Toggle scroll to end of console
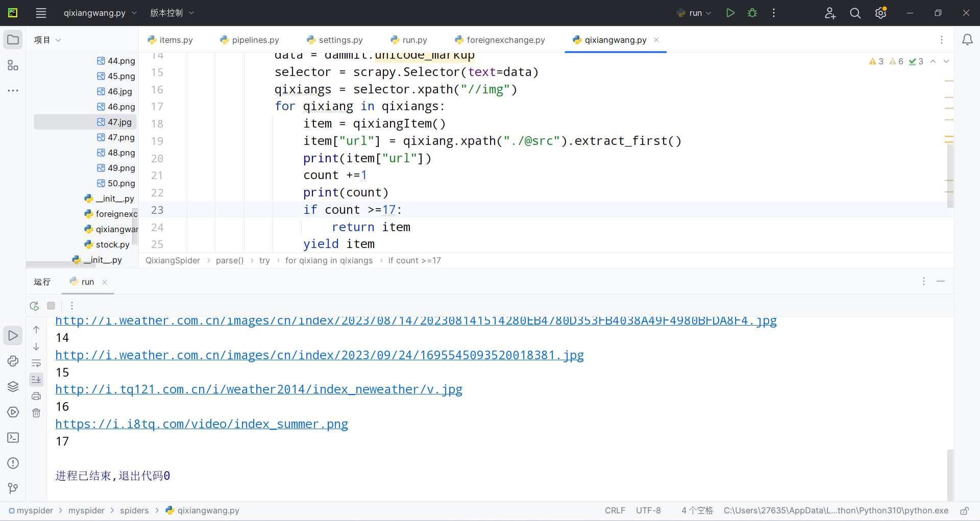This screenshot has width=980, height=521. point(36,379)
